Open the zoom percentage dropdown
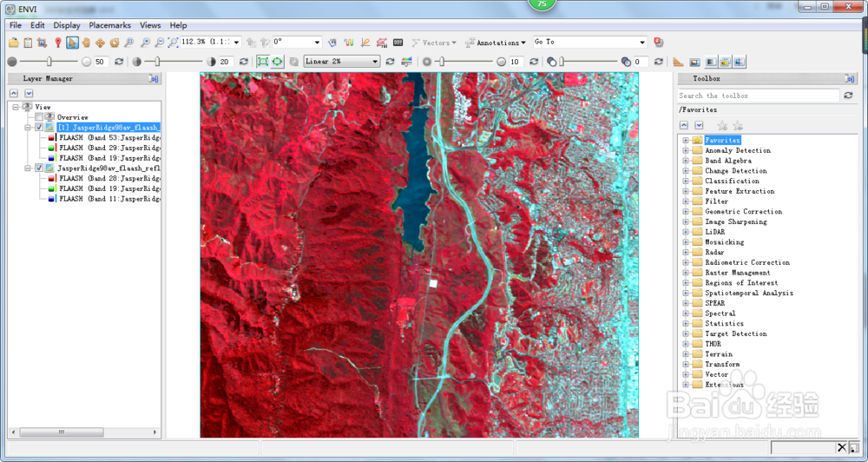 236,42
